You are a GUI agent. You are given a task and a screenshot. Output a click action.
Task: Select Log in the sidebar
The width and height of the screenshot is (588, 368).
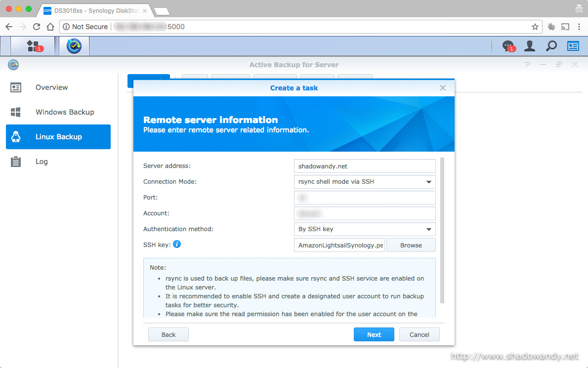(x=58, y=162)
